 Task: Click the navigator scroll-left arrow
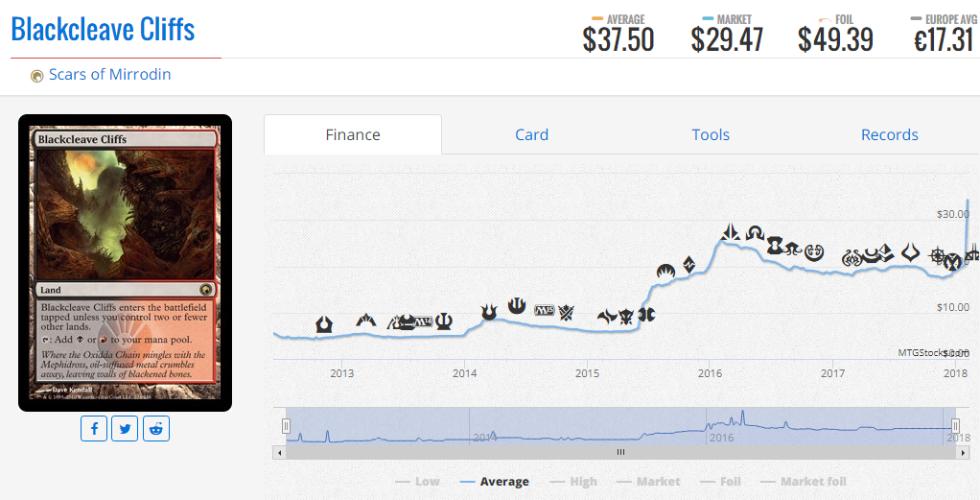(x=279, y=452)
